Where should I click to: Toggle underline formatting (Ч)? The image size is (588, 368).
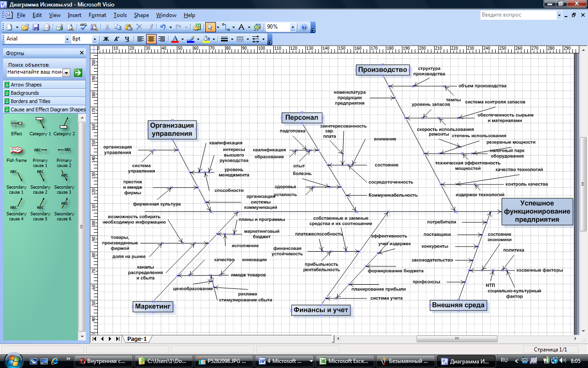tap(127, 39)
